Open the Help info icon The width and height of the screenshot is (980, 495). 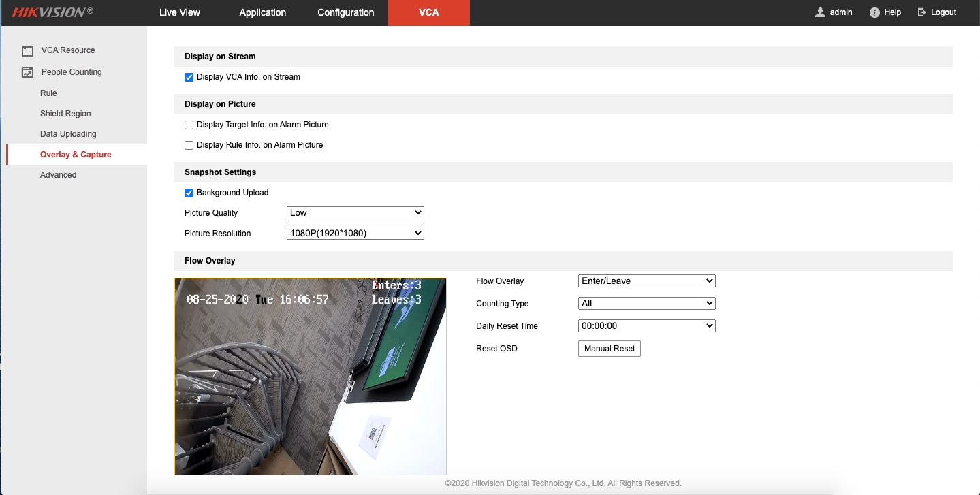pos(874,12)
